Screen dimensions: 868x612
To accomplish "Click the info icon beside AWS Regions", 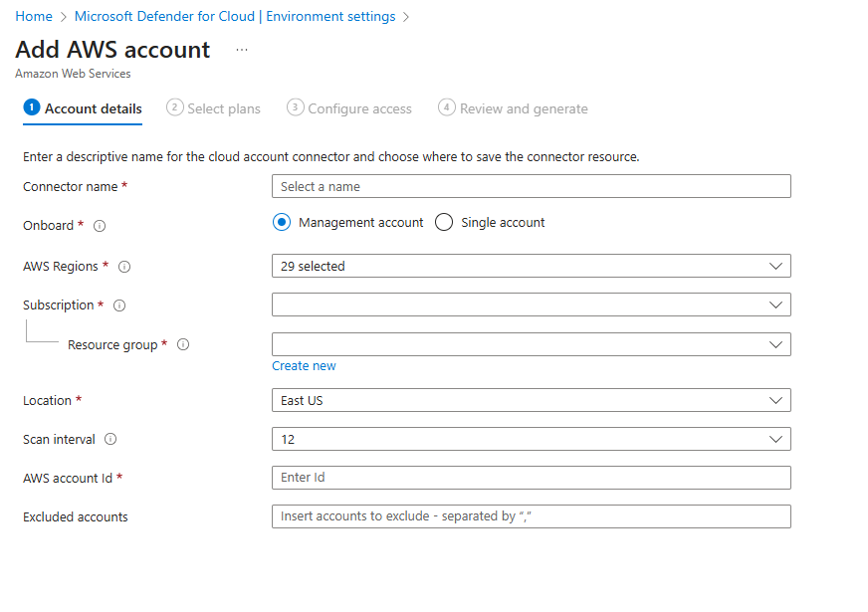I will point(124,267).
